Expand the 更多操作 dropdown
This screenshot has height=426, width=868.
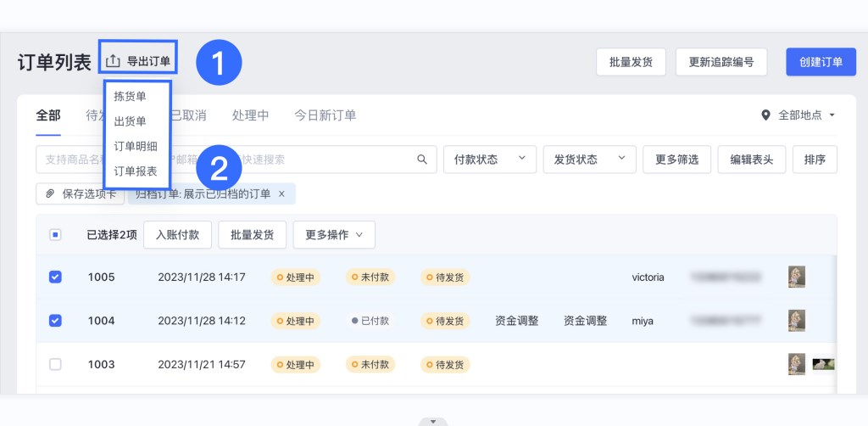334,235
